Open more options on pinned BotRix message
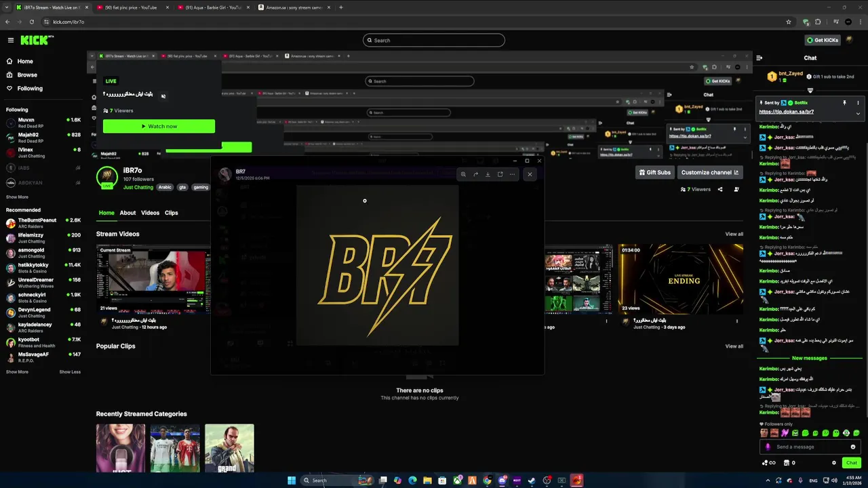This screenshot has height=488, width=868. pos(858,103)
